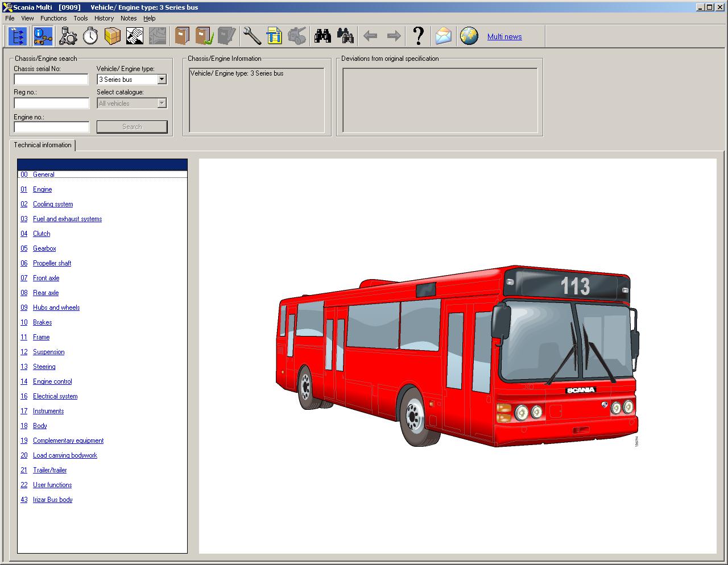Open the Multi news link
728x565 pixels.
(x=504, y=37)
